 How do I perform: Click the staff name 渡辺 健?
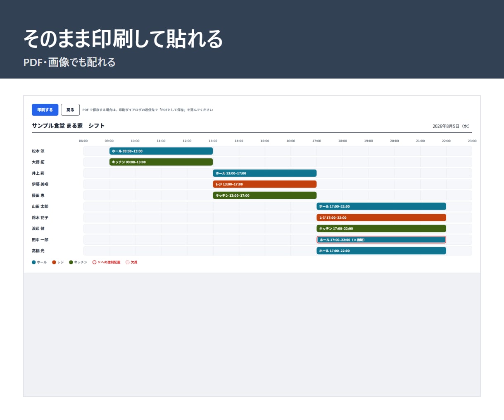point(38,229)
